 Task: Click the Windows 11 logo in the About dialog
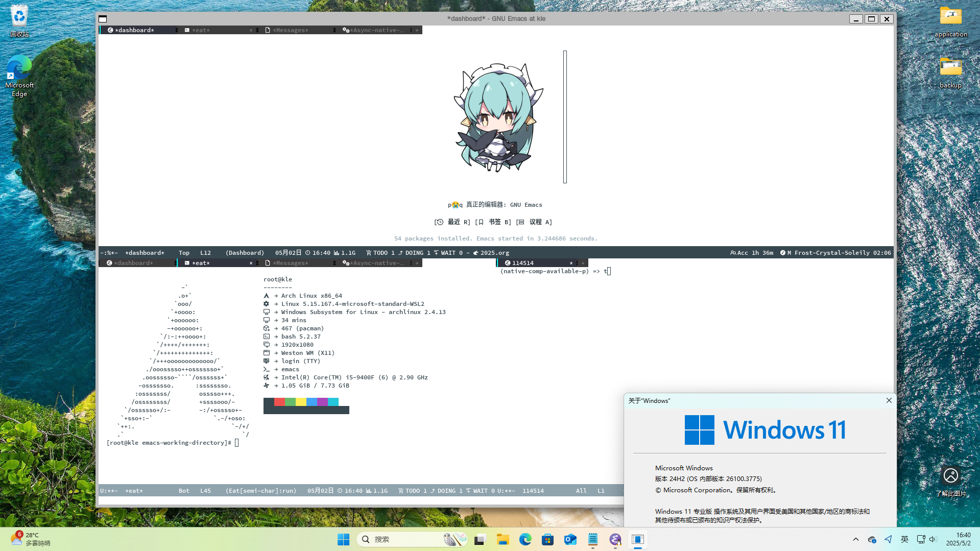pyautogui.click(x=766, y=430)
